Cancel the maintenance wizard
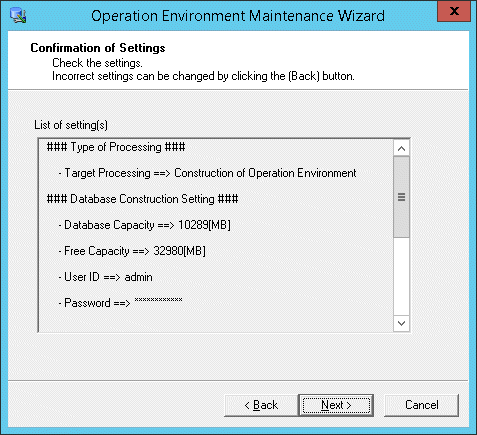477x435 pixels. [x=422, y=405]
